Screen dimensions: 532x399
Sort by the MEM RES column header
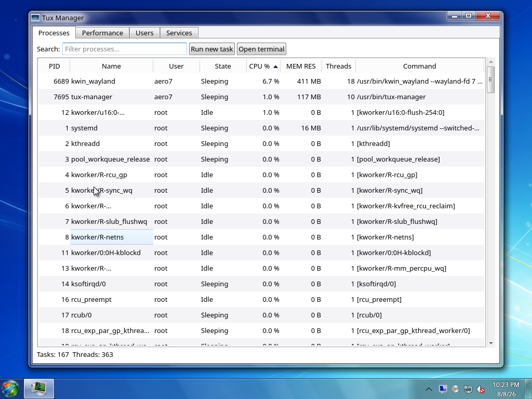[301, 66]
